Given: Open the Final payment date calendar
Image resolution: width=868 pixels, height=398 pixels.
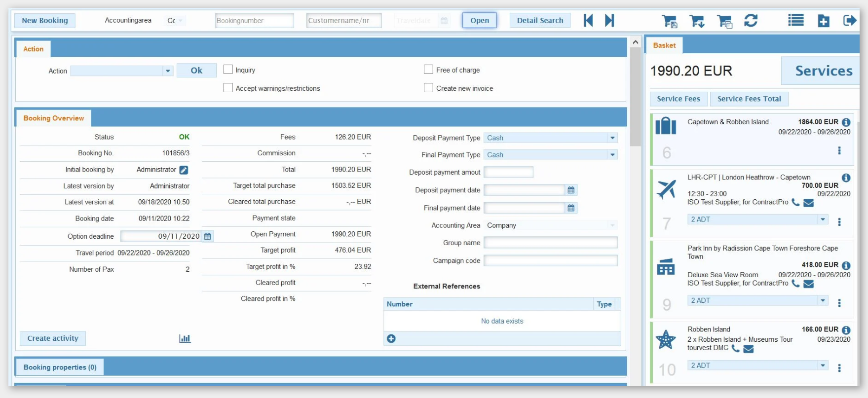Looking at the screenshot, I should click(571, 208).
